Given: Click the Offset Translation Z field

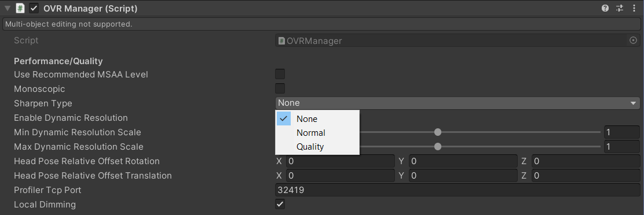Looking at the screenshot, I should [586, 176].
